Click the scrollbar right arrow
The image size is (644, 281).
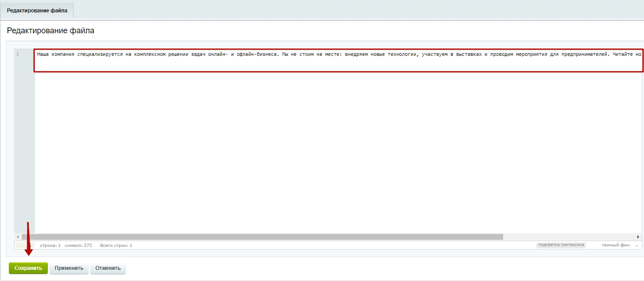click(638, 237)
